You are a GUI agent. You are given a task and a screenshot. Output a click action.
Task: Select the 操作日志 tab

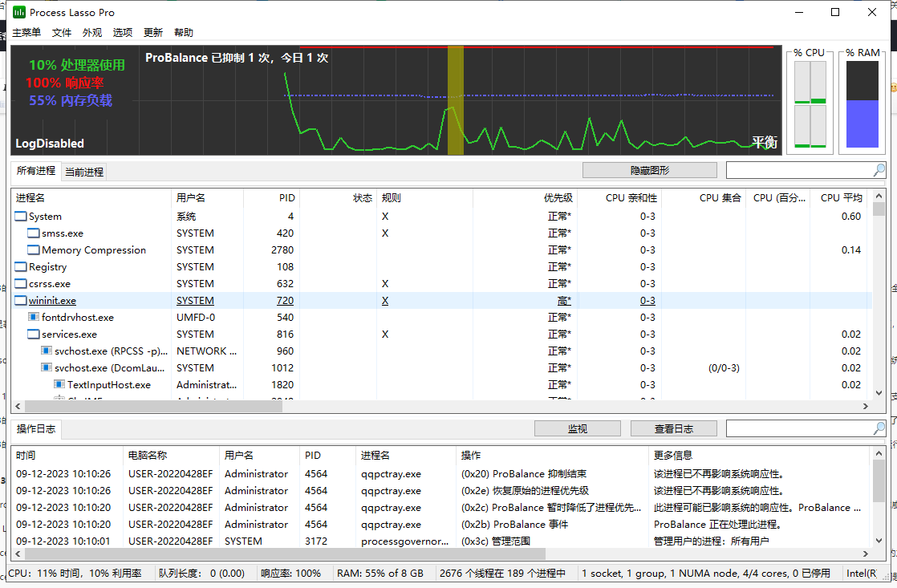point(36,429)
